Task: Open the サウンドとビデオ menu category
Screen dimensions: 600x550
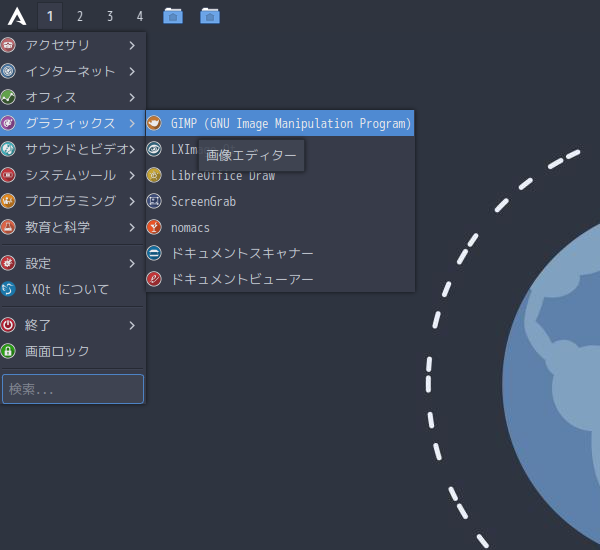Action: [72, 149]
